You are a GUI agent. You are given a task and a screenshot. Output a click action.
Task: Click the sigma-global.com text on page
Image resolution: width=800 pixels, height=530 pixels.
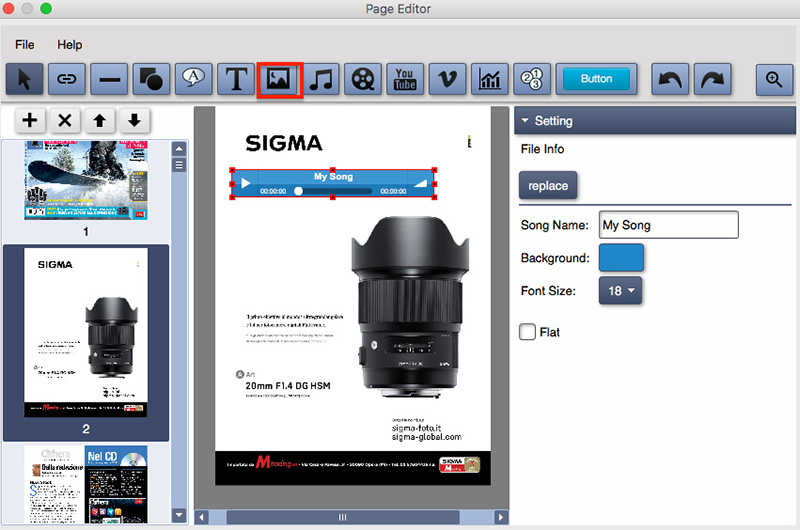[x=427, y=437]
